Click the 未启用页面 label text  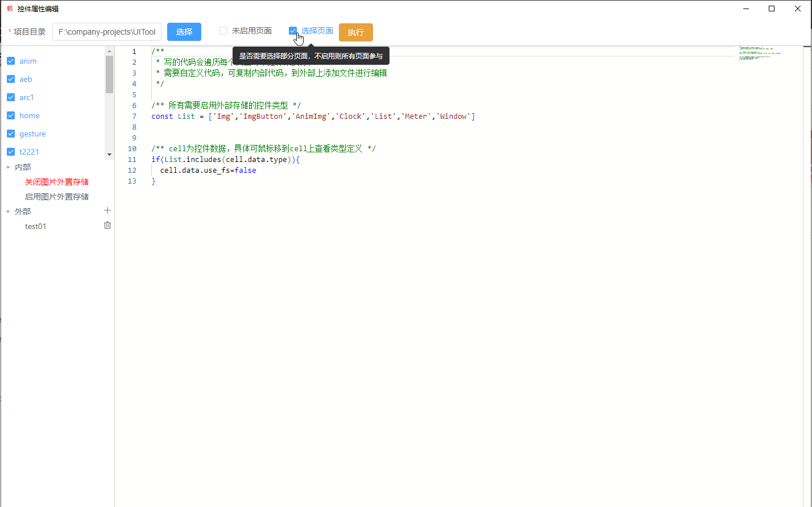click(252, 31)
